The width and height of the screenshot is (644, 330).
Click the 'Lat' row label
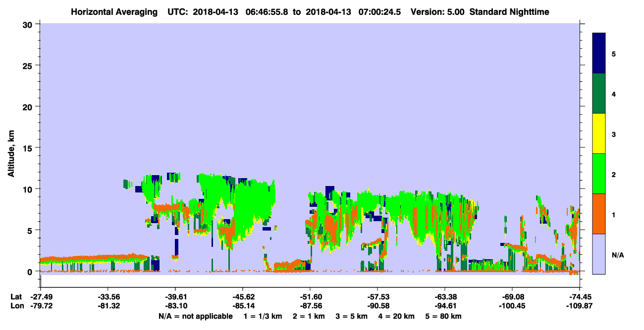pyautogui.click(x=16, y=297)
